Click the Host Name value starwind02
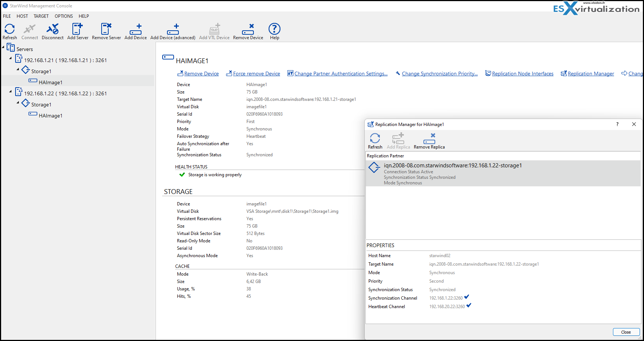The height and width of the screenshot is (341, 644). tap(440, 256)
